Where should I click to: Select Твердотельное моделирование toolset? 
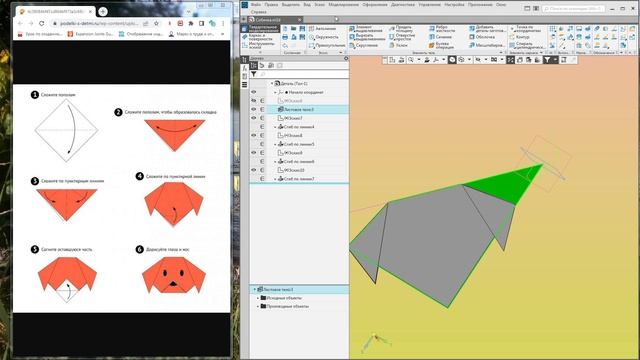[260, 29]
